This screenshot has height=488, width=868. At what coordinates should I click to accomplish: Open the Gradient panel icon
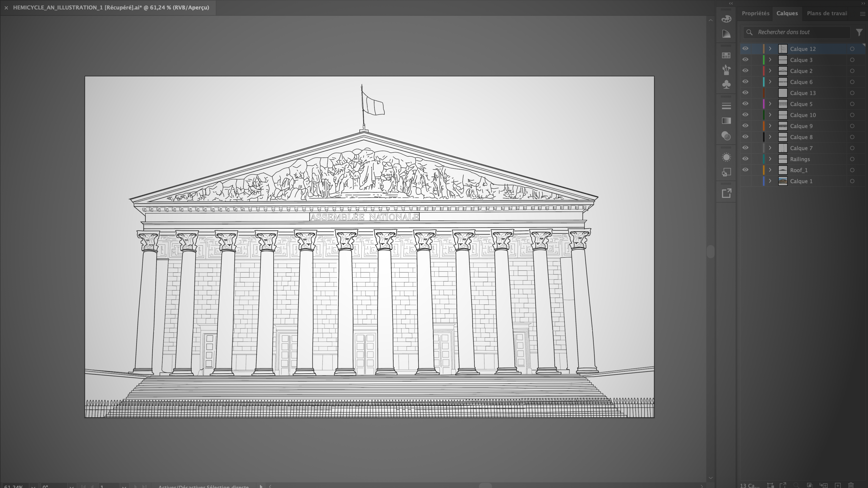click(726, 121)
